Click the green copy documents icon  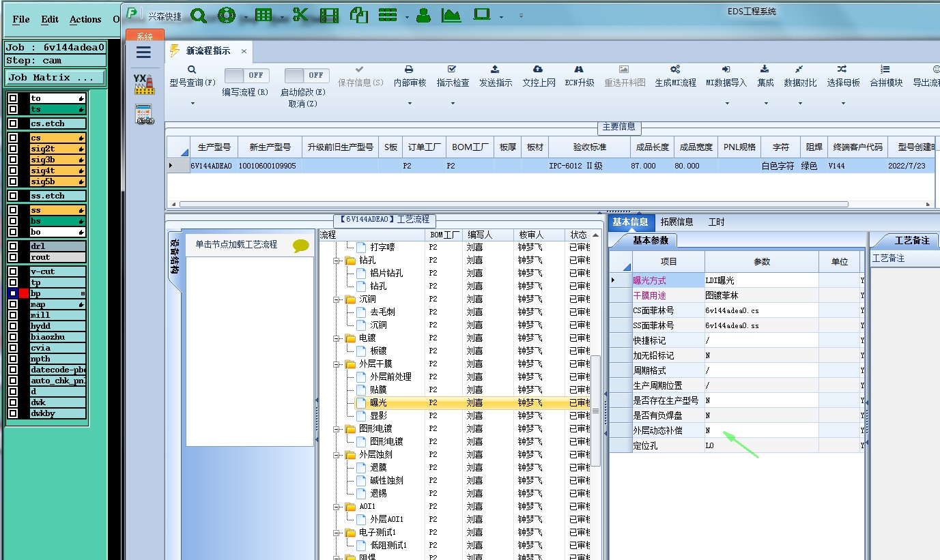358,15
